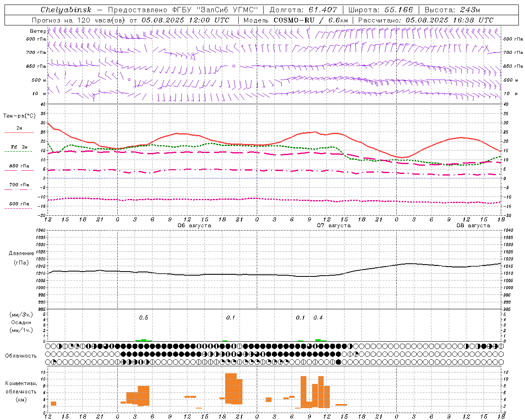Click the "Осадки" precipitation label
525x420 pixels.
pyautogui.click(x=21, y=322)
